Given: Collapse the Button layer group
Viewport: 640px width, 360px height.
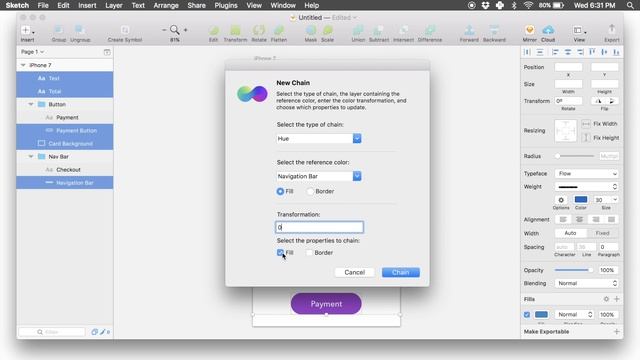Looking at the screenshot, I should tap(31, 104).
